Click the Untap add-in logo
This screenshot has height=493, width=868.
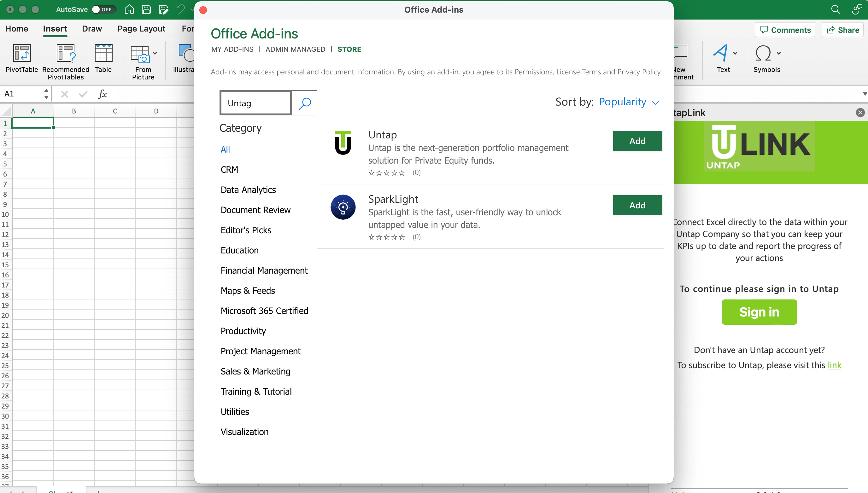(x=343, y=142)
